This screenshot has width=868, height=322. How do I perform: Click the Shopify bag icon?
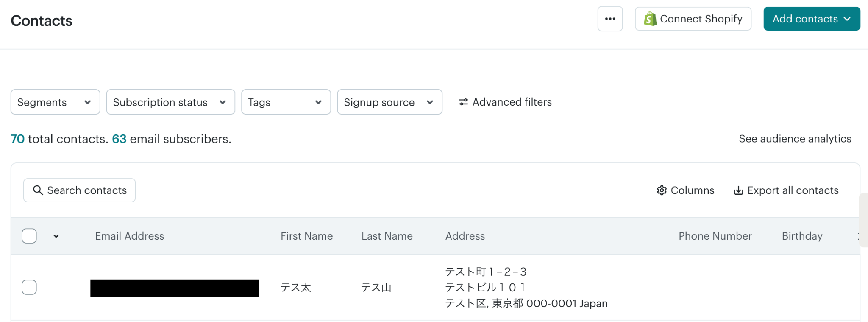tap(650, 19)
